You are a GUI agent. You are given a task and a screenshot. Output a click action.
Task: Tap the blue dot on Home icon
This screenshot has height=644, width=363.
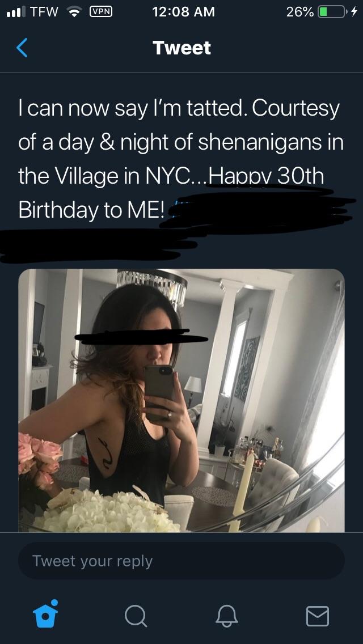click(x=54, y=602)
